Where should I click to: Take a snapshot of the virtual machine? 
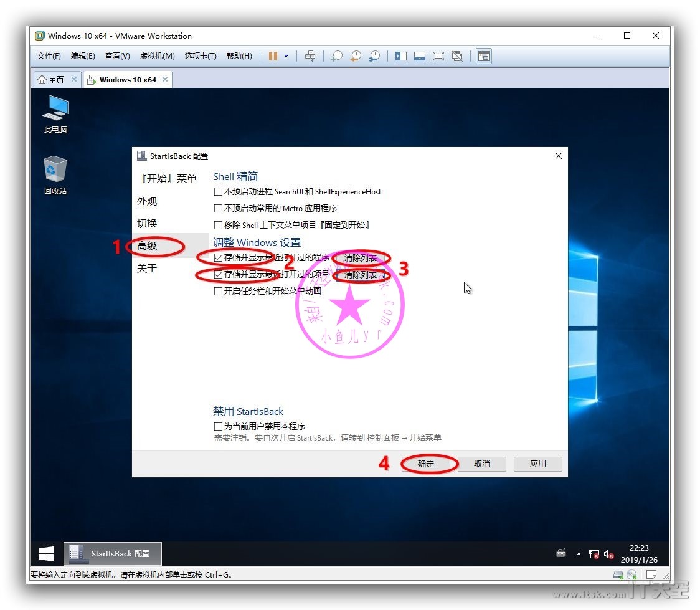point(337,56)
